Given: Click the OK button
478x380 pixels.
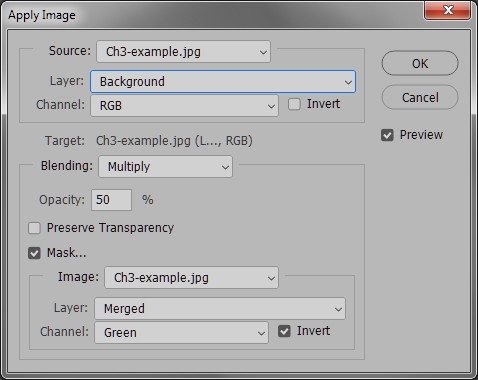Looking at the screenshot, I should click(420, 63).
